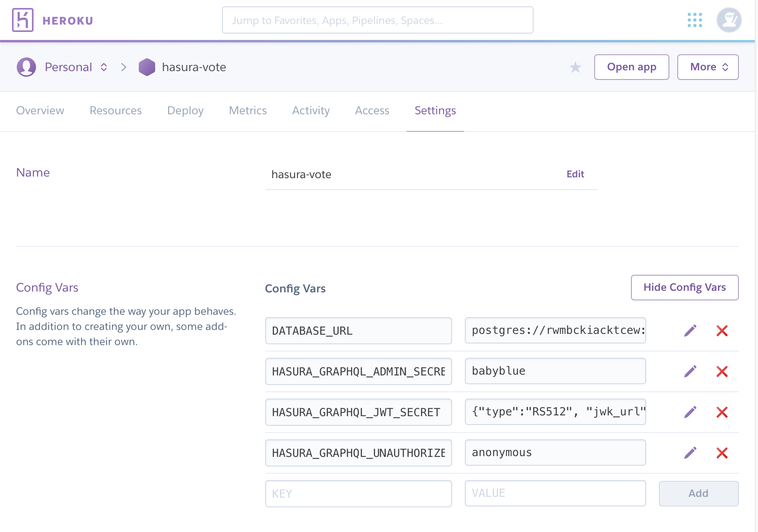Viewport: 758px width, 532px height.
Task: Click the Settings tab
Action: 435,111
